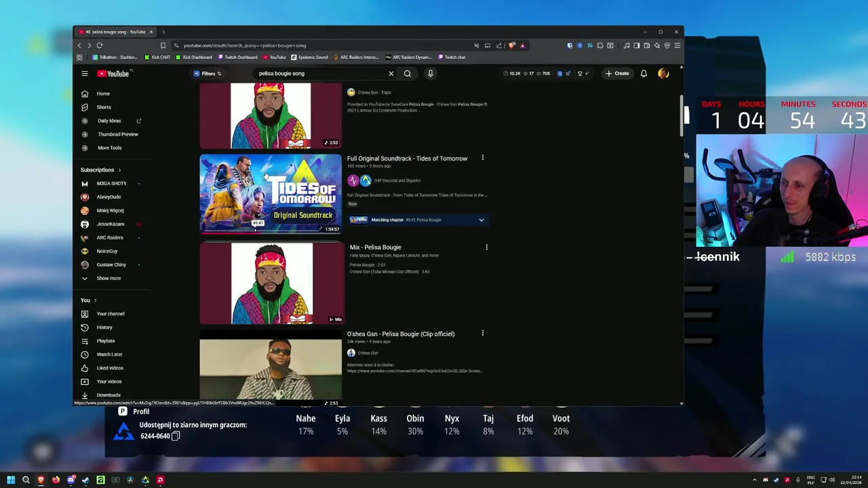Reload the page with the refresh icon

(x=99, y=45)
